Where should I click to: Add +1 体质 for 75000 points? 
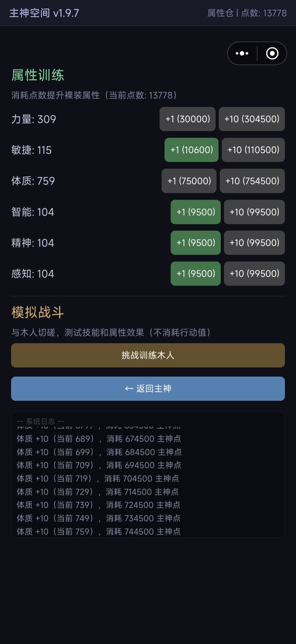pos(189,181)
